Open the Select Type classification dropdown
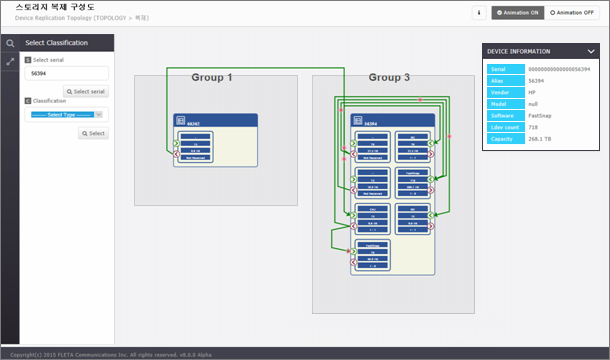610x360 pixels. click(x=67, y=115)
